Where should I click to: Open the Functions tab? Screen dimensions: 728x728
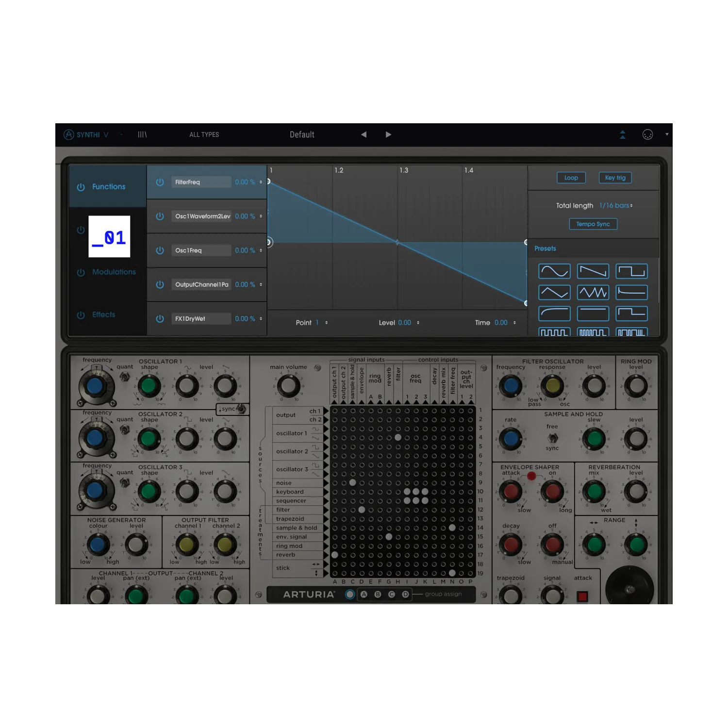[109, 187]
